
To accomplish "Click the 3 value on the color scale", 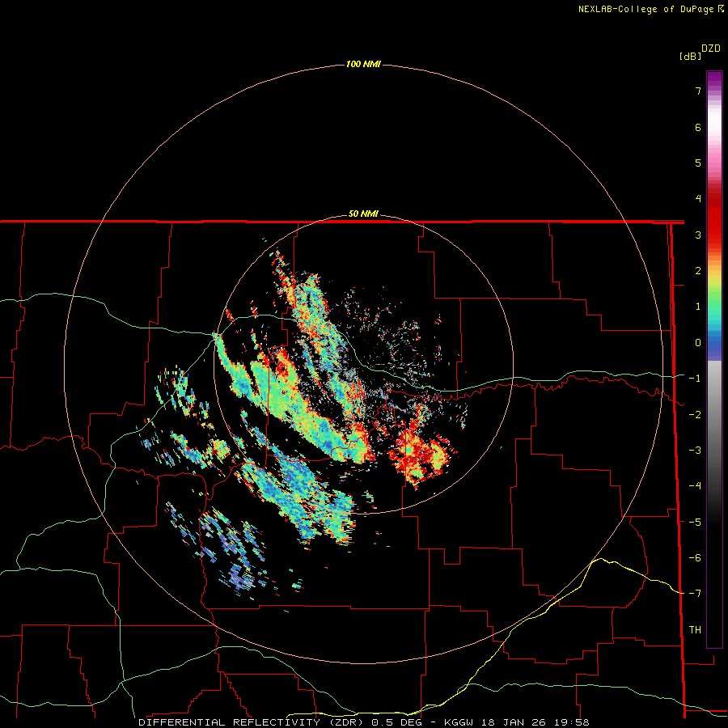I will click(698, 235).
